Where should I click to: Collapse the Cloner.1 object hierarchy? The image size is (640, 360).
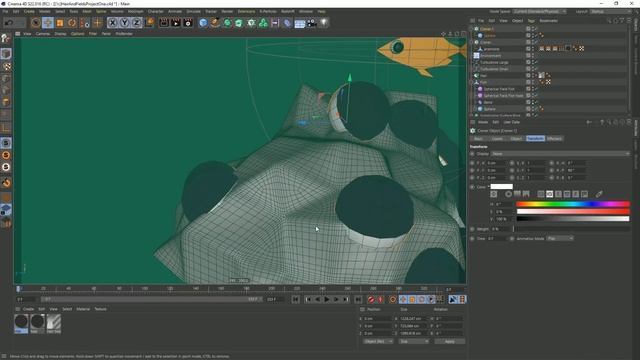[x=471, y=29]
